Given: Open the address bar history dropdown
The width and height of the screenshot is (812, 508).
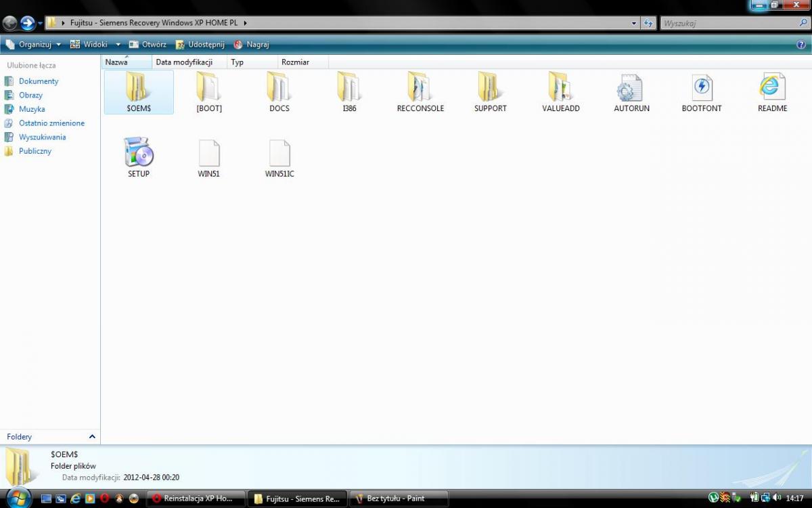Looking at the screenshot, I should point(634,23).
